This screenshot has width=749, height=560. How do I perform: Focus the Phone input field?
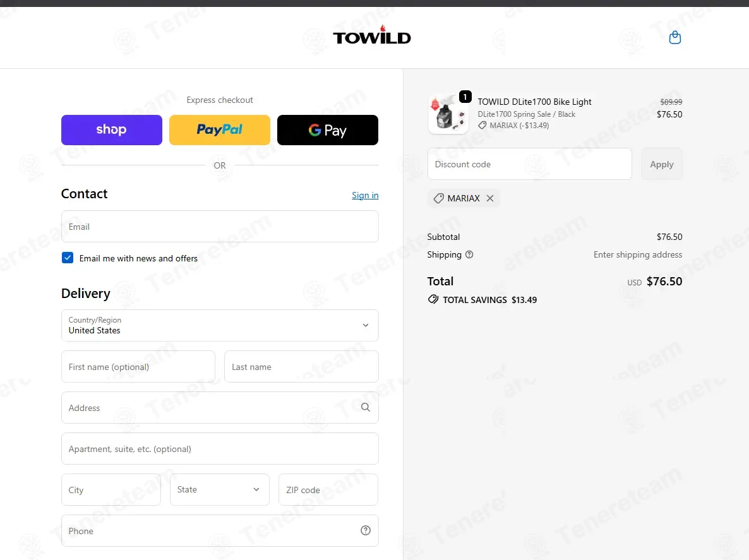220,530
